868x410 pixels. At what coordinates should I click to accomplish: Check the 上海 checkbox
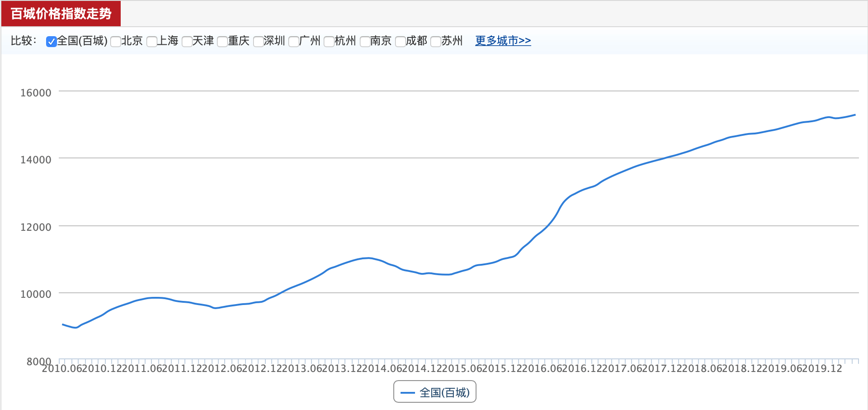pos(151,42)
